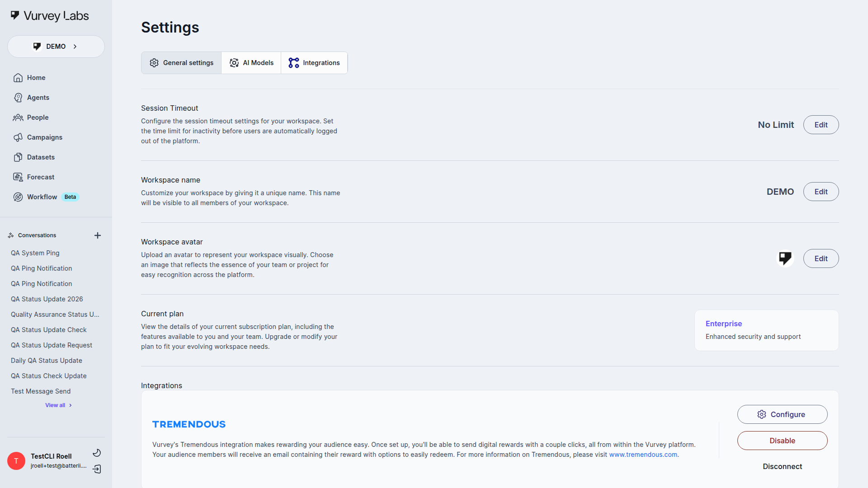Expand View all conversations
Viewport: 868px width, 488px height.
click(x=58, y=405)
